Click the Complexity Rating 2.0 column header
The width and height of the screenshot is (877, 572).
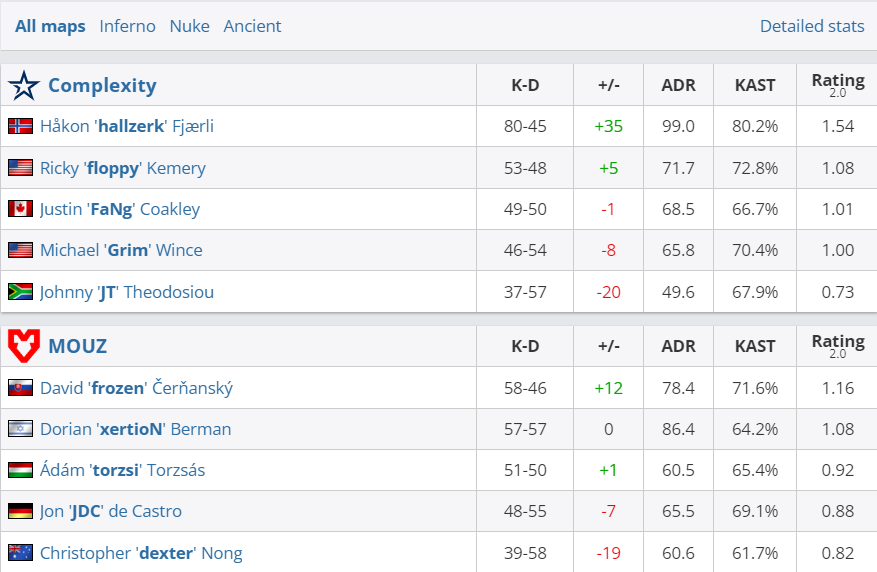[x=837, y=85]
